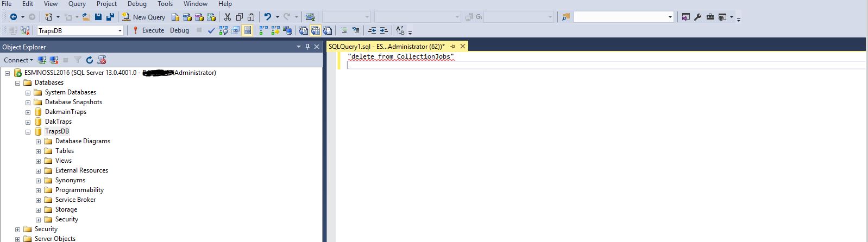Pin the SQLQuery1.sql tab
This screenshot has width=868, height=242.
pos(452,47)
